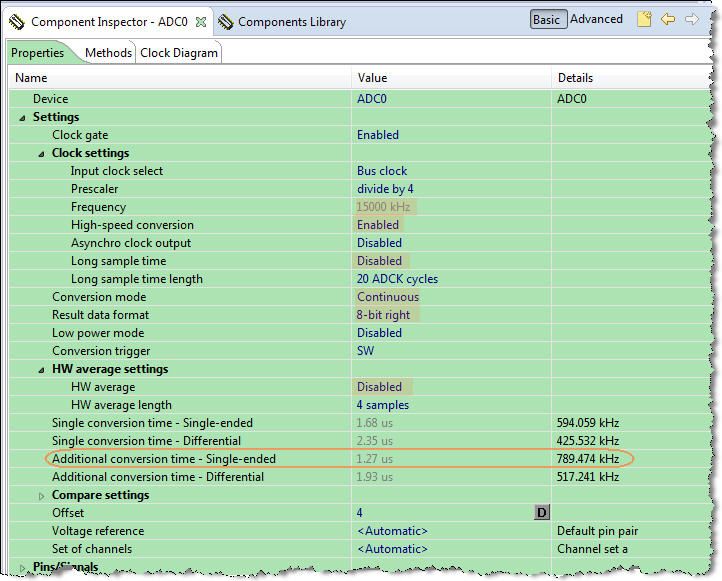
Task: Select the Conversion mode row name
Action: [x=99, y=296]
